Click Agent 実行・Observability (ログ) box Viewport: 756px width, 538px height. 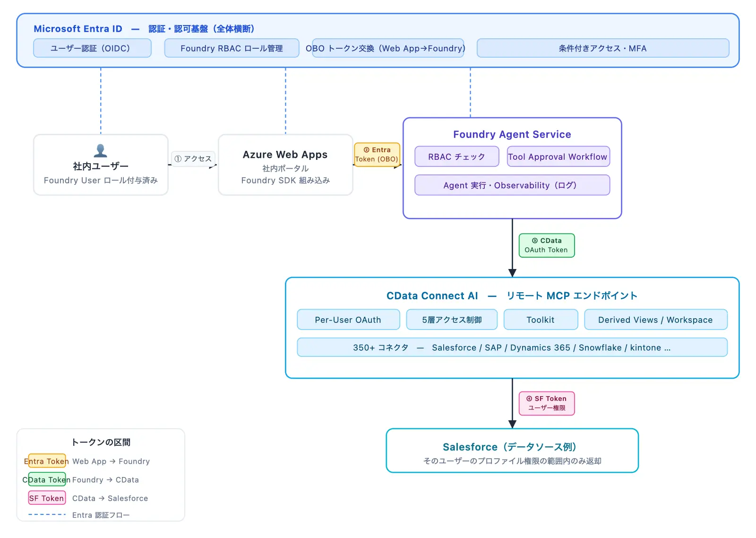tap(512, 185)
